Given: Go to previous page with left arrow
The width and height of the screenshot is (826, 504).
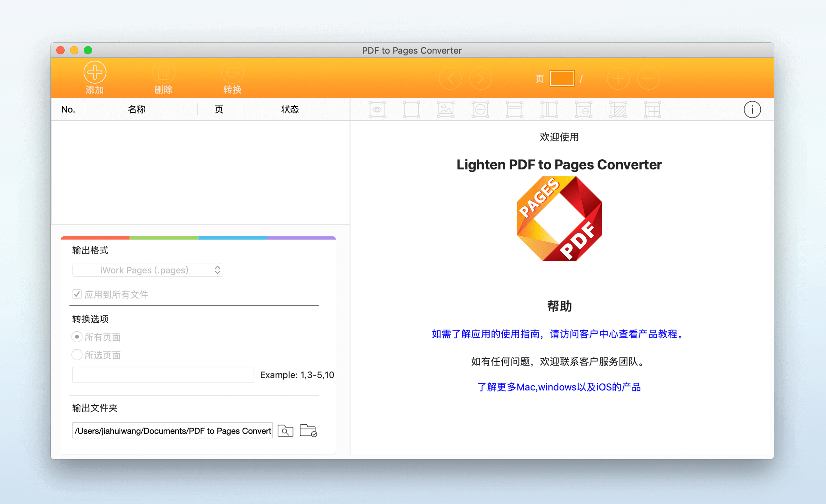Looking at the screenshot, I should click(450, 79).
